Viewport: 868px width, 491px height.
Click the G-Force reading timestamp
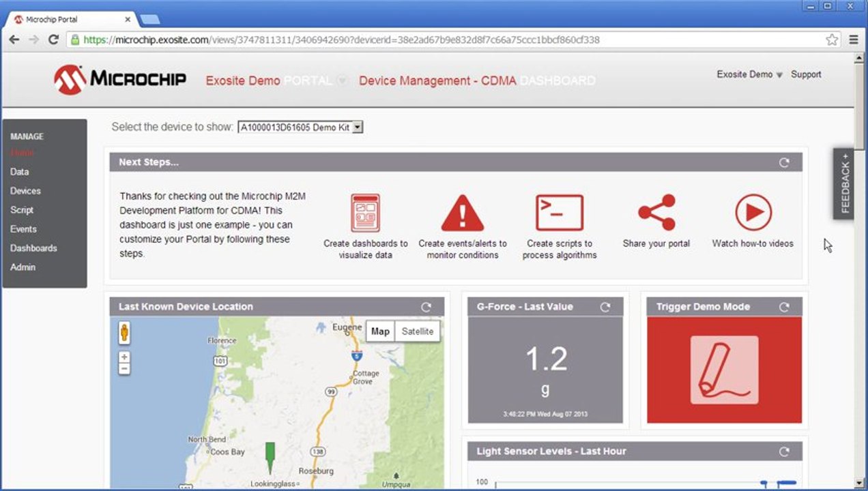coord(545,414)
